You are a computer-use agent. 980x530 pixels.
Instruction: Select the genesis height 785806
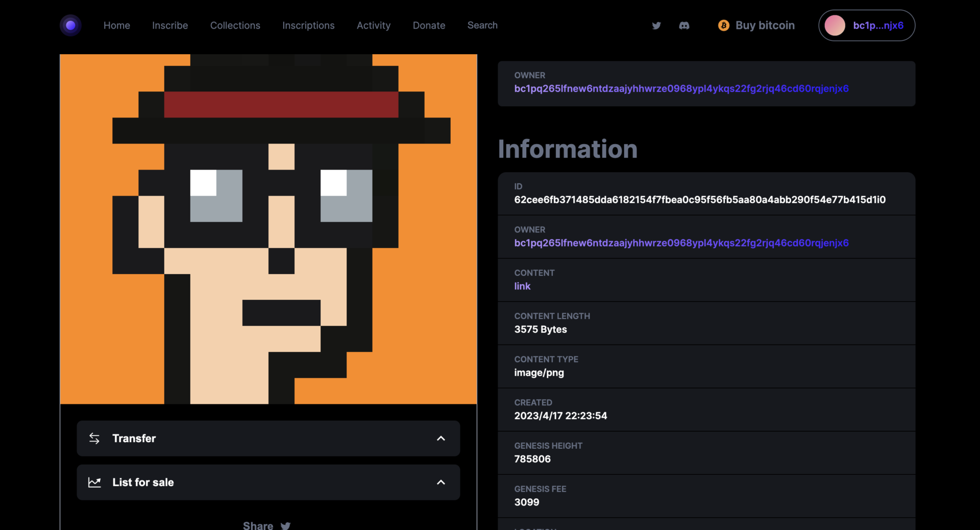532,459
